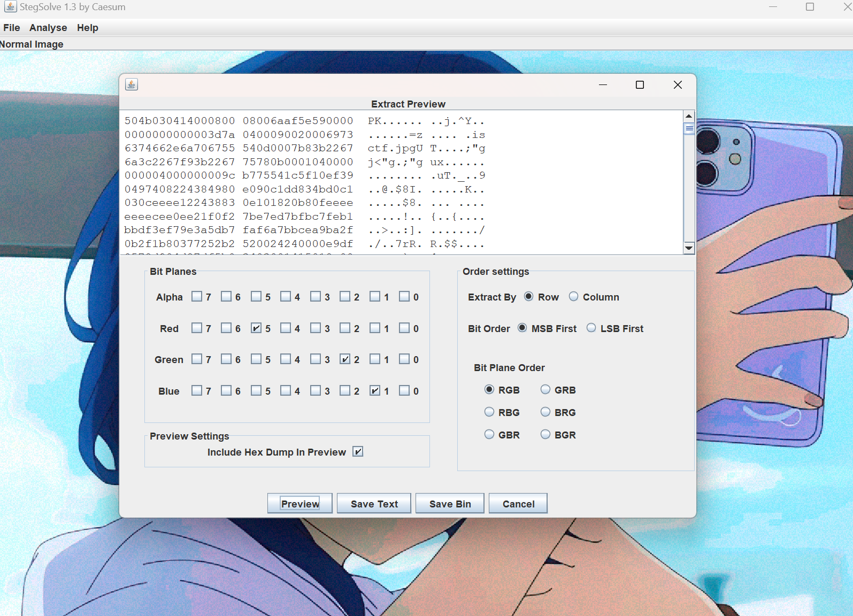Click Save Text button

[374, 504]
